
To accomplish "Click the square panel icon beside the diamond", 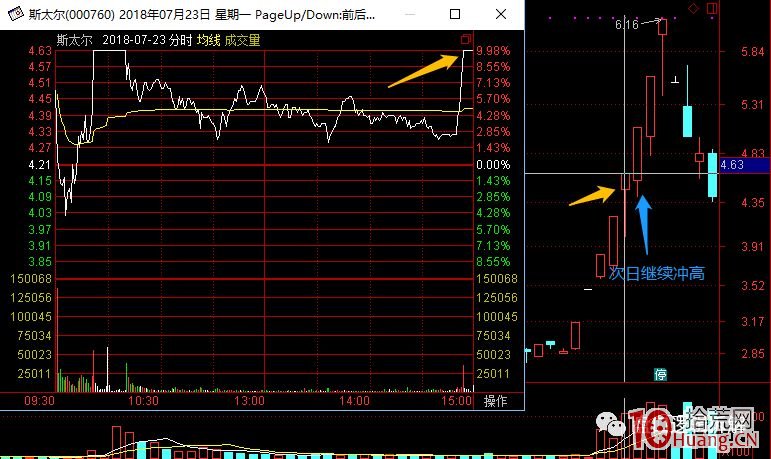I will [x=712, y=8].
